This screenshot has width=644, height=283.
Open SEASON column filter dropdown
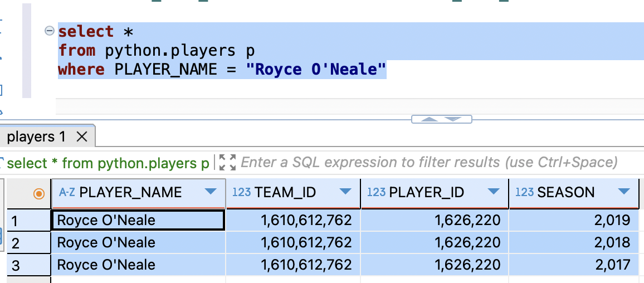(x=623, y=192)
